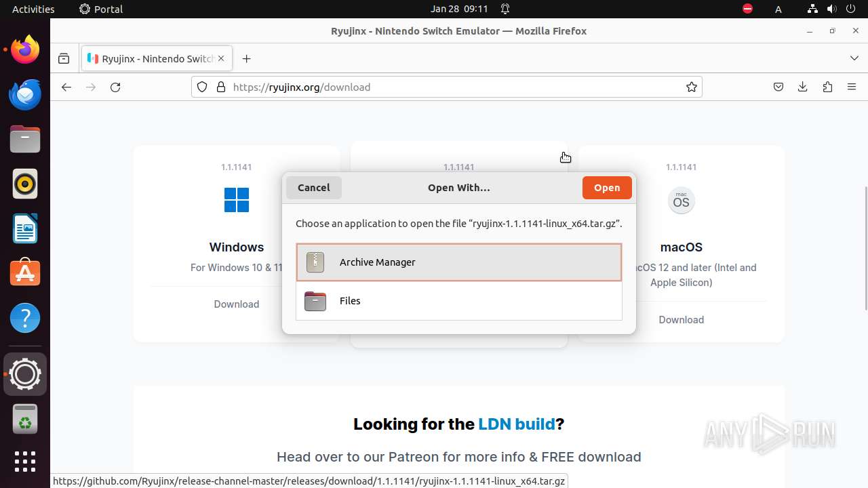Image resolution: width=868 pixels, height=488 pixels.
Task: Click the notification bell in top bar
Action: pyautogui.click(x=505, y=9)
